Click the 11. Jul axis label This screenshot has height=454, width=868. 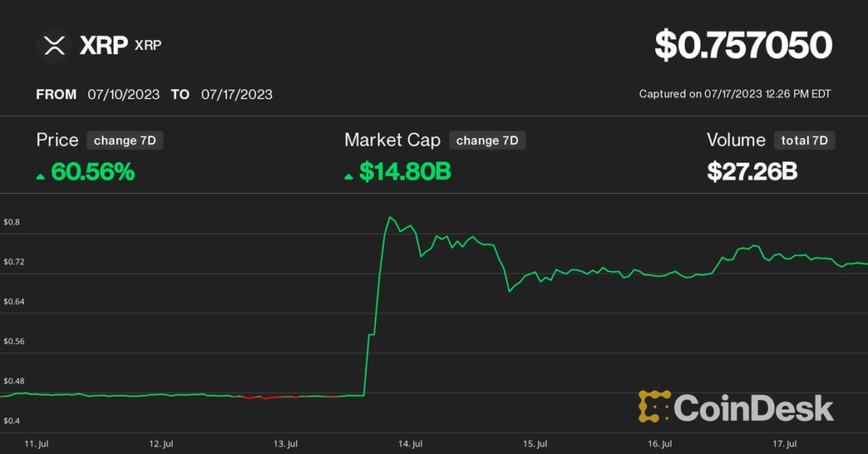click(x=36, y=444)
